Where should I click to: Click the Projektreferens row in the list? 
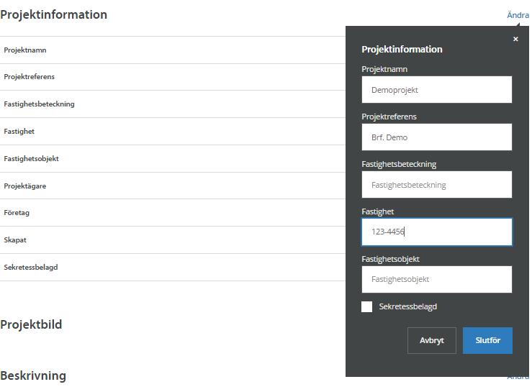(173, 77)
